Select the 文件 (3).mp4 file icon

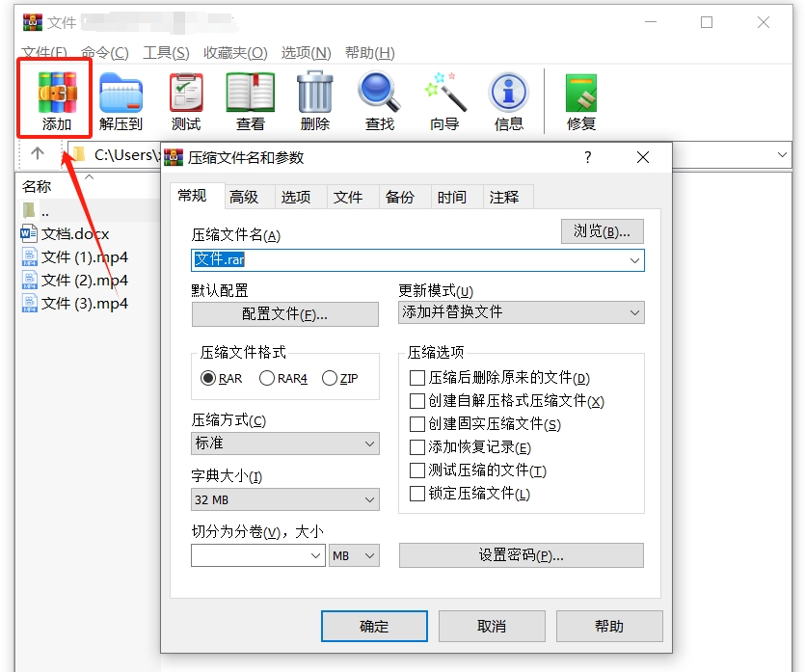[x=29, y=303]
